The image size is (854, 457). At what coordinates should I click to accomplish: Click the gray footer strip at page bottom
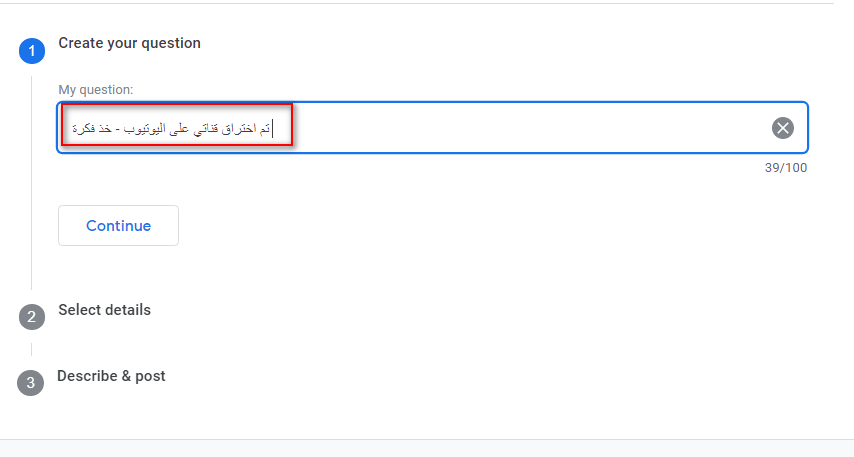[x=427, y=448]
